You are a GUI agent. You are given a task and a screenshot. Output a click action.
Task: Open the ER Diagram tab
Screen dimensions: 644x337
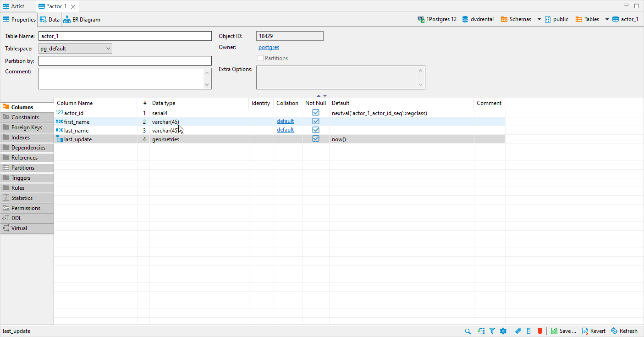point(82,20)
